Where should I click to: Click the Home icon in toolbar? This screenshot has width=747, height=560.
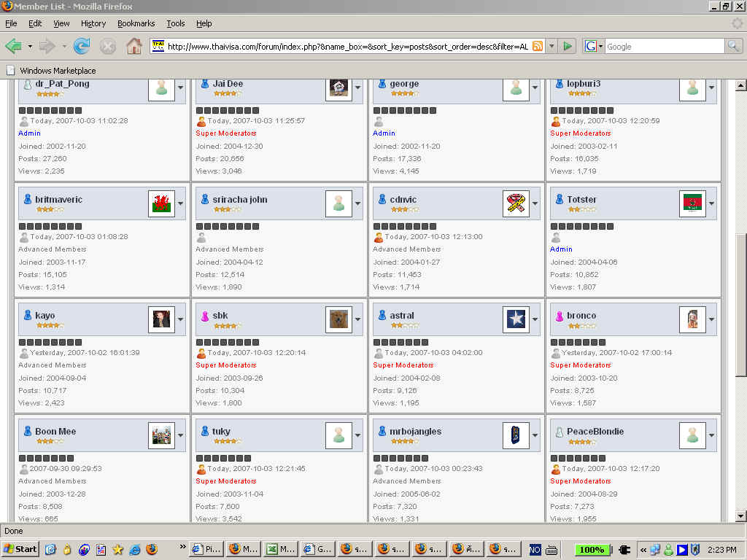(134, 47)
